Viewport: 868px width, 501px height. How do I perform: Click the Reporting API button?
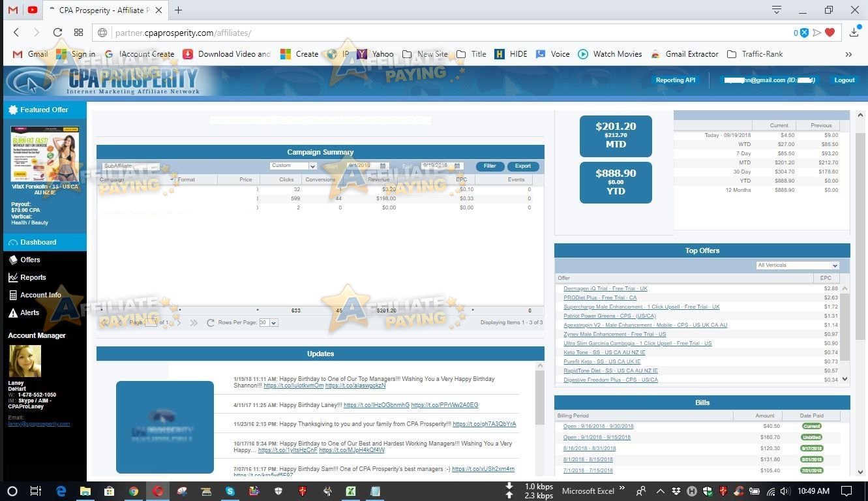pyautogui.click(x=676, y=80)
